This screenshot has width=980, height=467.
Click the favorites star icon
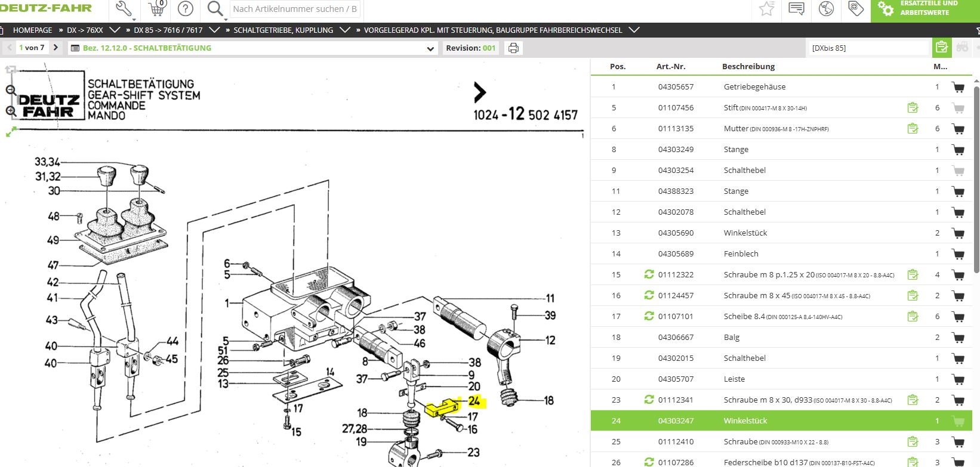pyautogui.click(x=766, y=9)
